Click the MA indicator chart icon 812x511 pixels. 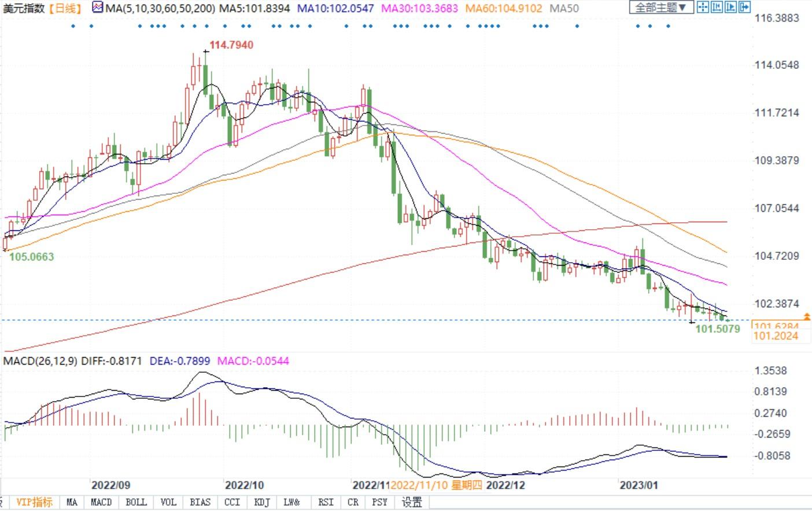(97, 8)
